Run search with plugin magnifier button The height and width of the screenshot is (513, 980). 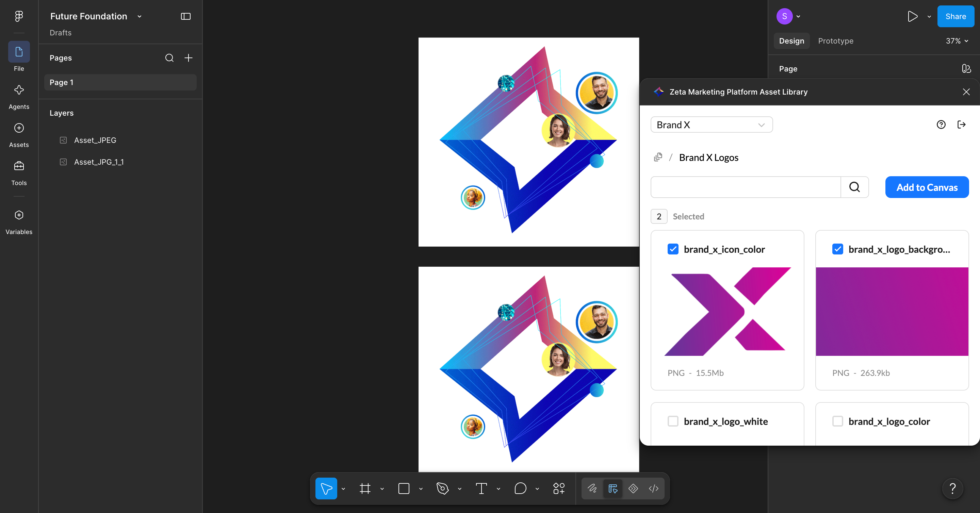[x=854, y=187]
